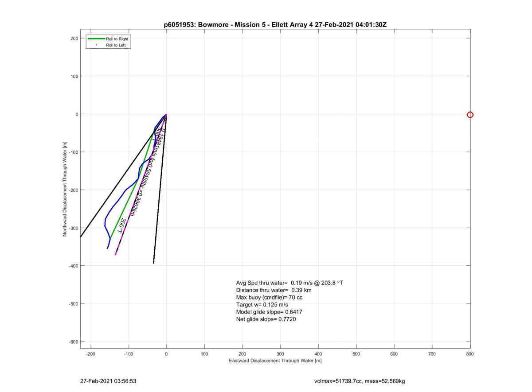This screenshot has height=392, width=532.
Task: Click the x-axis tick label '-200'
Action: point(90,354)
